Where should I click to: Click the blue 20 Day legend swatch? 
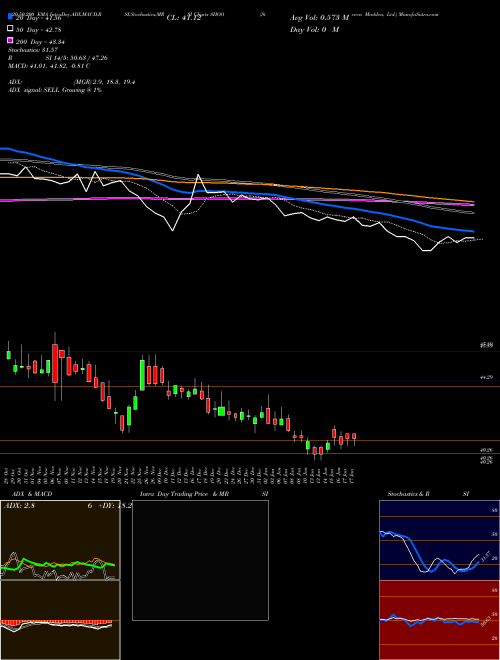click(x=11, y=17)
